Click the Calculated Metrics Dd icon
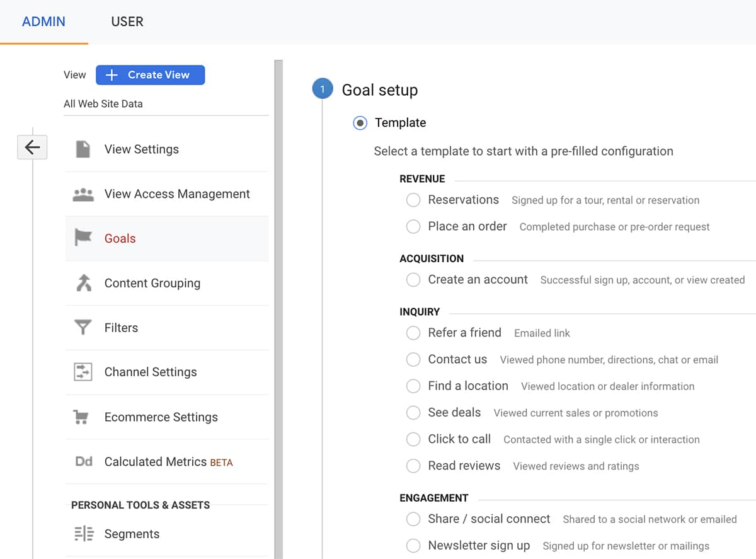Screen dimensions: 756x559 84,462
